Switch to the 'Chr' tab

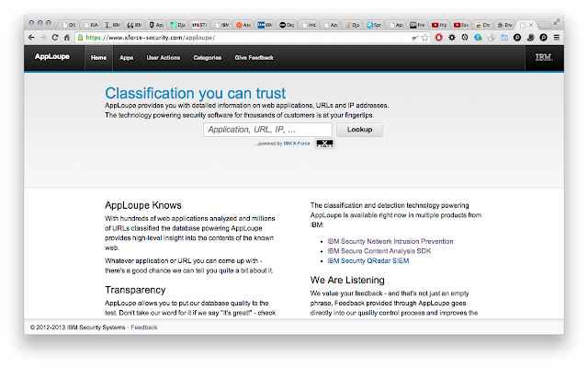483,25
